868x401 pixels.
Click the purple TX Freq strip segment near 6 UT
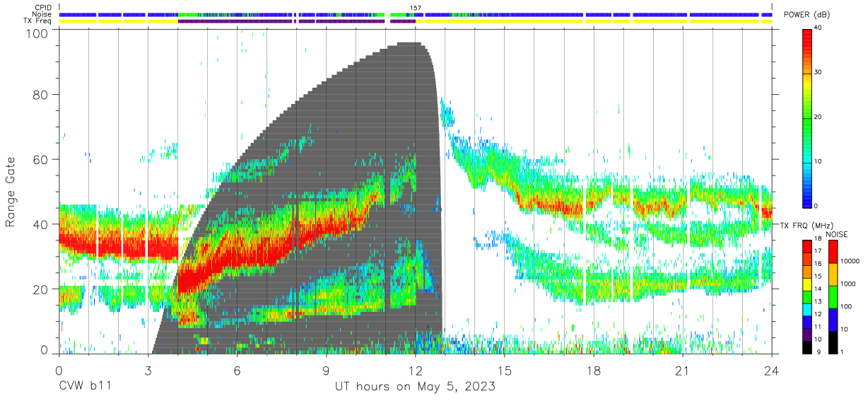235,21
